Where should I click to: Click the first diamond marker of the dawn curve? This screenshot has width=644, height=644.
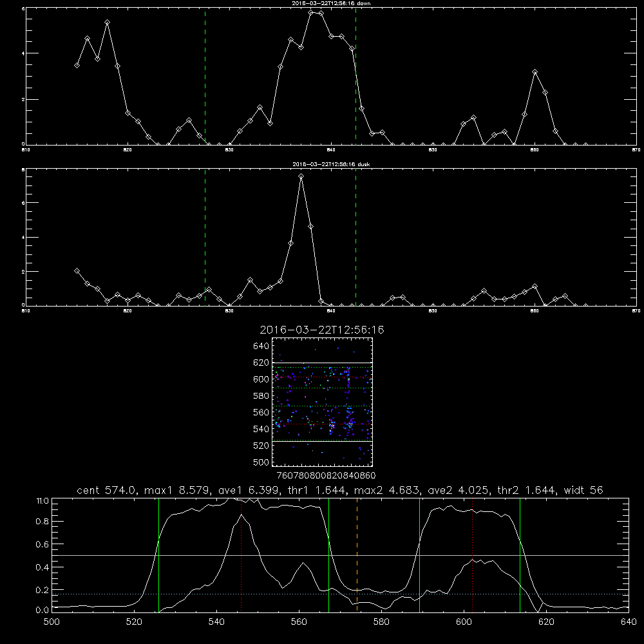click(77, 65)
